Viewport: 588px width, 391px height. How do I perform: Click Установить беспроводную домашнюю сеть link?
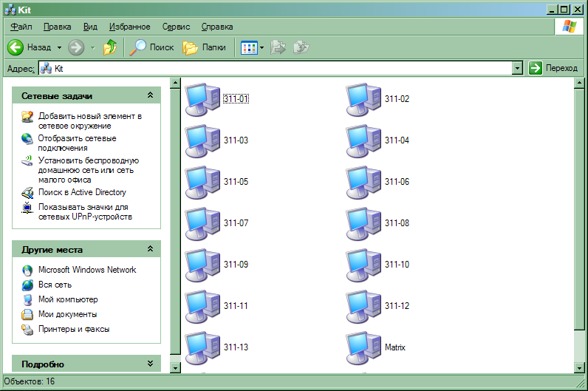pos(89,170)
